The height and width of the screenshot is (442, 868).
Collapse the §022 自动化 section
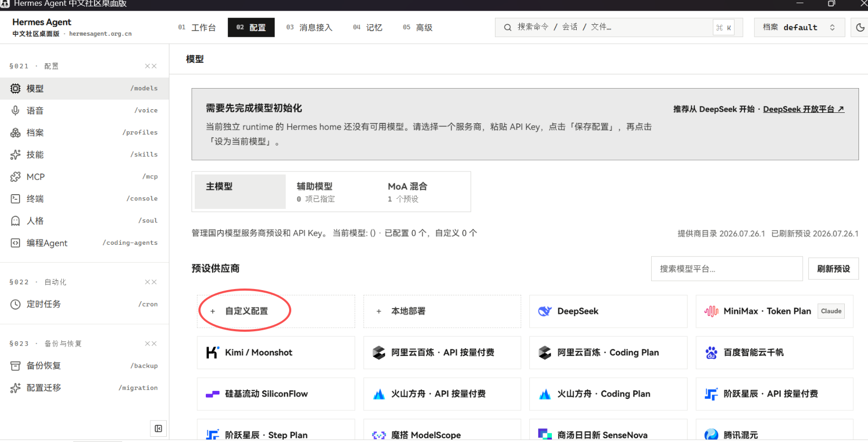[151, 282]
